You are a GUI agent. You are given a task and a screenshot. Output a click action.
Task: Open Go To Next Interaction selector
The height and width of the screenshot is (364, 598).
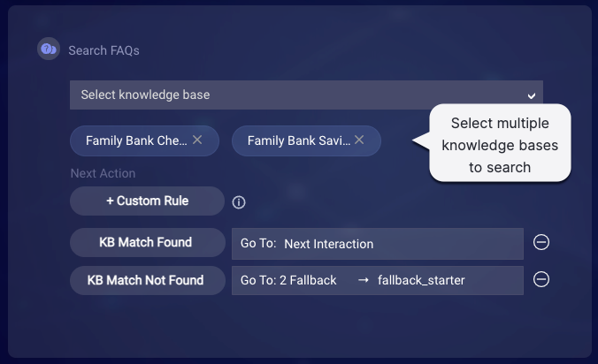(x=378, y=244)
